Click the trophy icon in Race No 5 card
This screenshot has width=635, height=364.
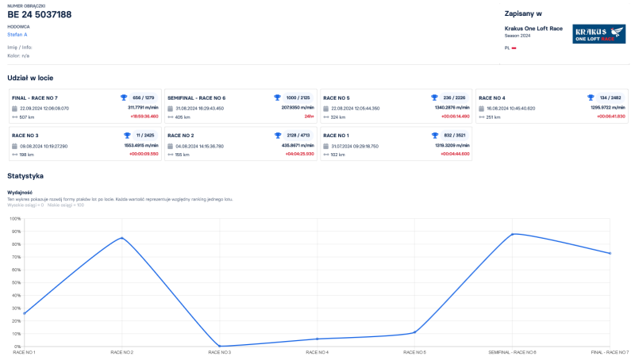(434, 98)
